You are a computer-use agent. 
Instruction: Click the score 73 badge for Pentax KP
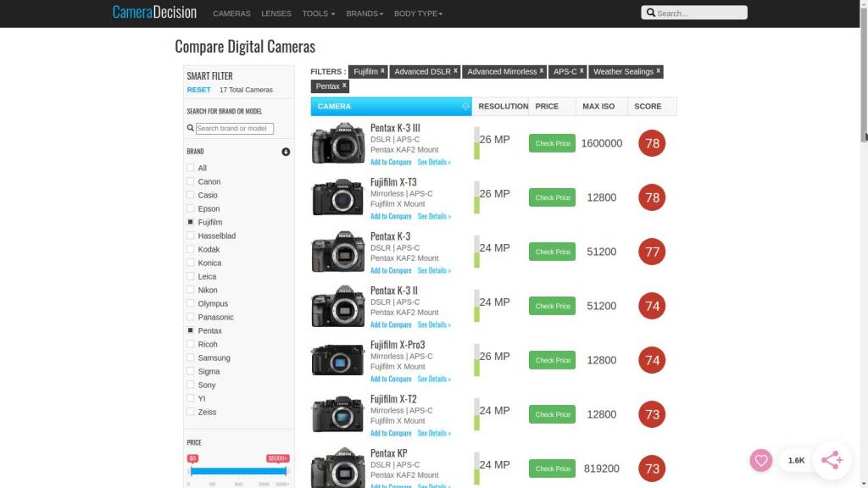[x=652, y=469]
